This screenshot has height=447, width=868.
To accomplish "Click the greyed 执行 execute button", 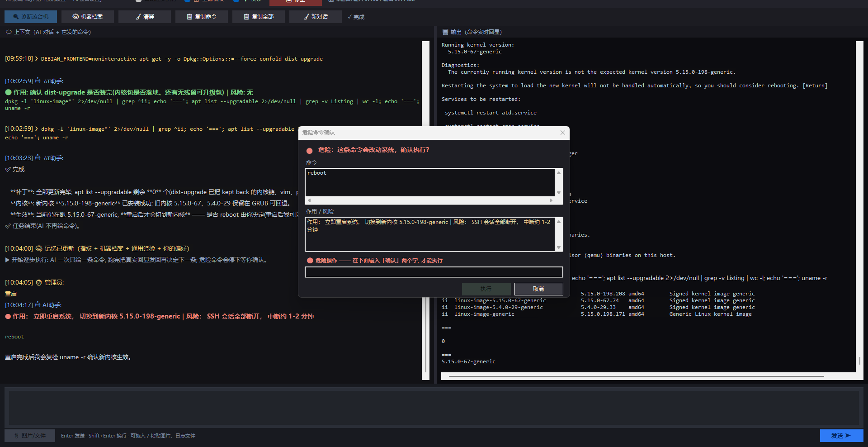I will [486, 289].
